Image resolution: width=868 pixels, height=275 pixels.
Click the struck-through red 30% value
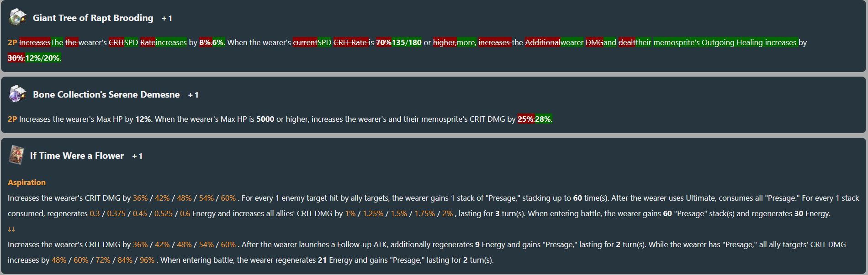[x=16, y=58]
